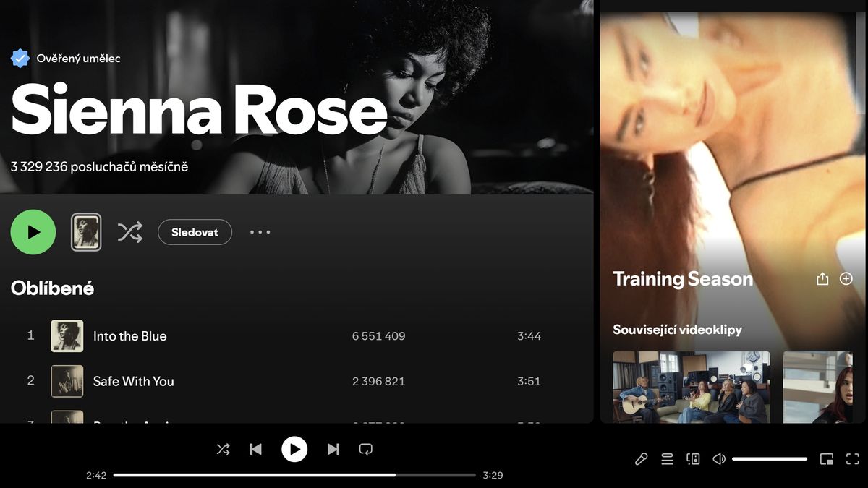Enable shuffle next to the Sledovat button

[130, 232]
